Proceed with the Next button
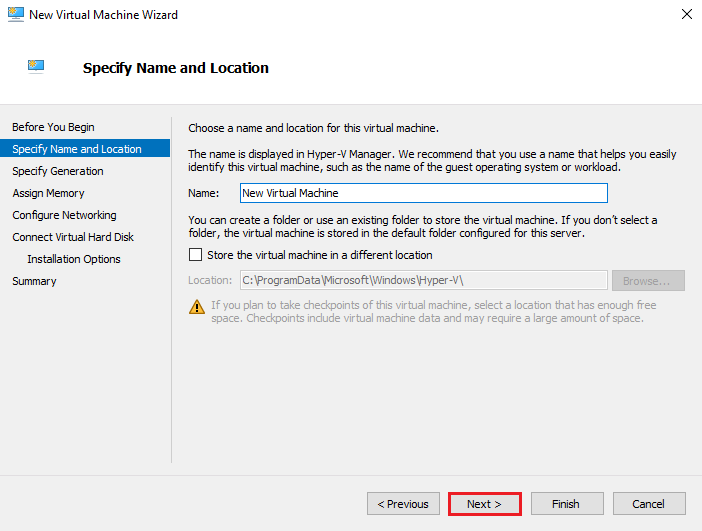 coord(485,504)
